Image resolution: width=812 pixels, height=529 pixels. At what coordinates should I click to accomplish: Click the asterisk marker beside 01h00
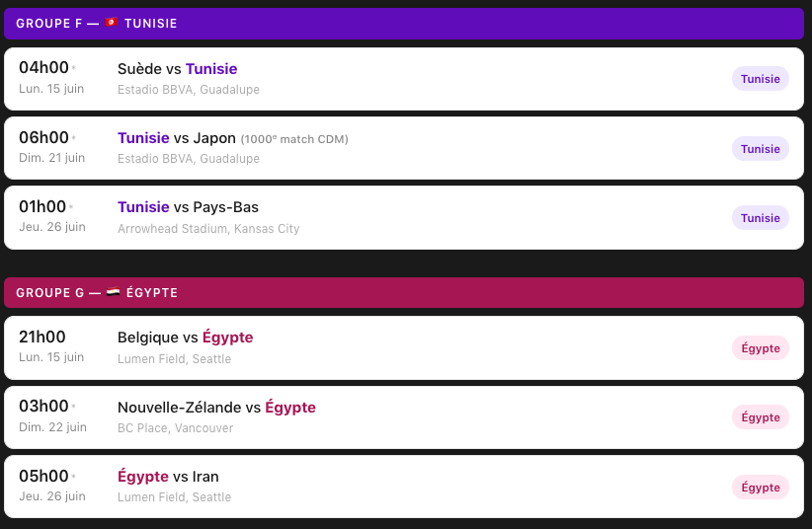(73, 207)
